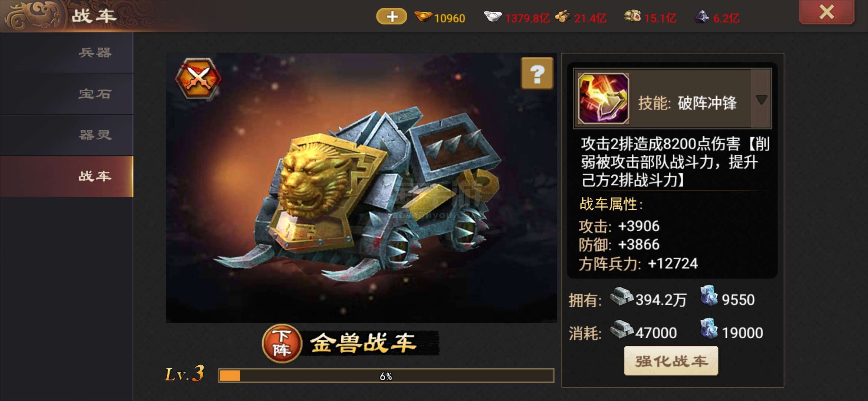Tap the silver ingot currency icon
Image resolution: width=868 pixels, height=401 pixels.
pos(493,16)
